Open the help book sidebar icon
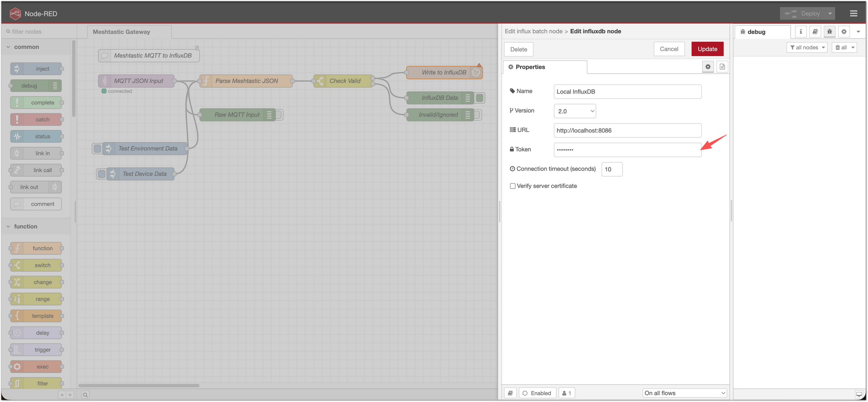Image resolution: width=868 pixels, height=402 pixels. click(x=815, y=32)
